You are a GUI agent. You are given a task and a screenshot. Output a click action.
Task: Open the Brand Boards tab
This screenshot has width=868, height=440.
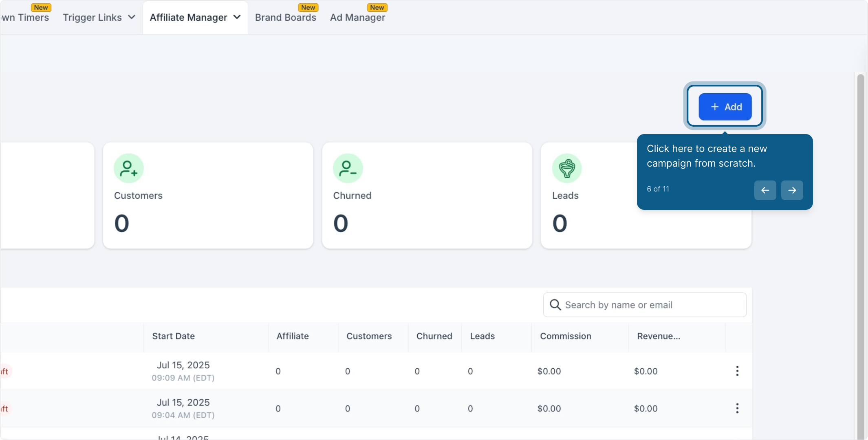click(x=286, y=18)
